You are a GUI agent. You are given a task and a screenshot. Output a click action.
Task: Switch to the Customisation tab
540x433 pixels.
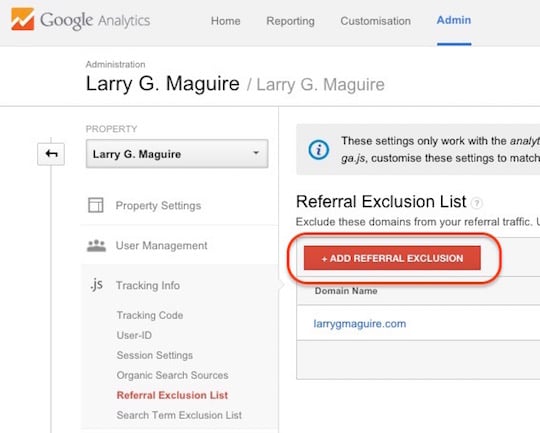click(375, 21)
